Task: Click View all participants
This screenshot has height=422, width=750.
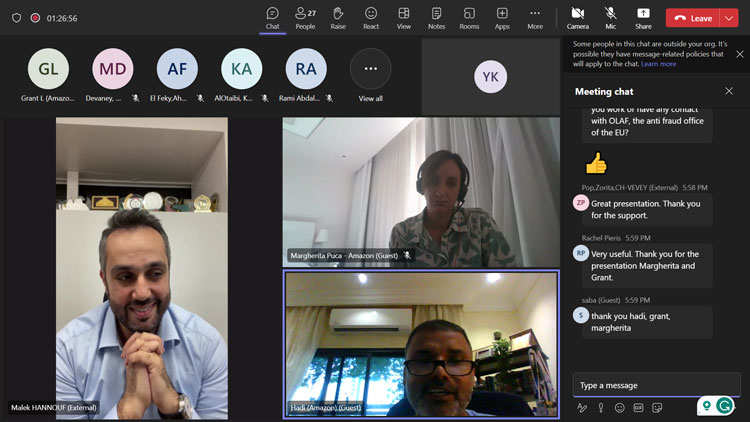Action: [371, 76]
